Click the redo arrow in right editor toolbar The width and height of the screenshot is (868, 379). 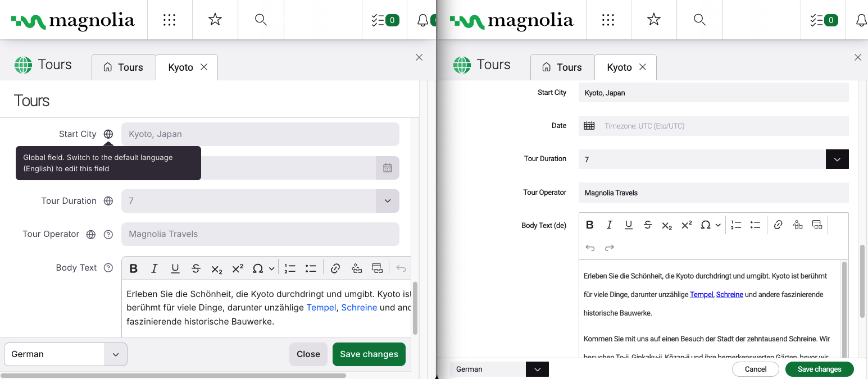(x=610, y=248)
